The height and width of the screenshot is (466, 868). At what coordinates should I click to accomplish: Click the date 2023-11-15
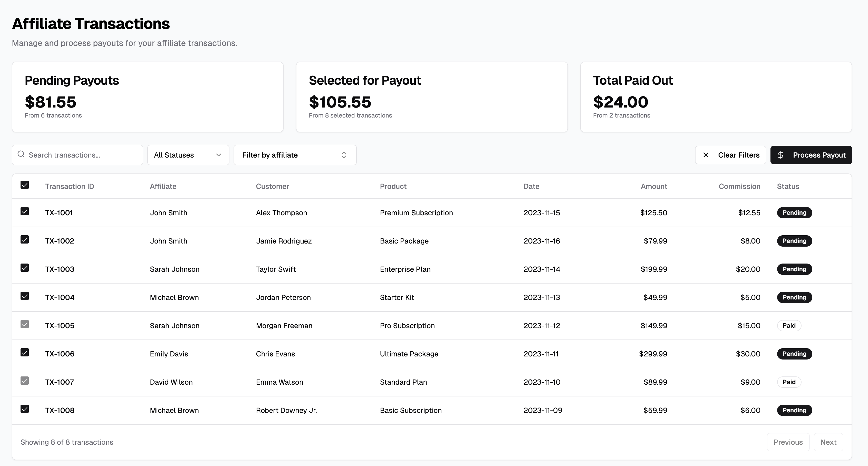(x=542, y=213)
